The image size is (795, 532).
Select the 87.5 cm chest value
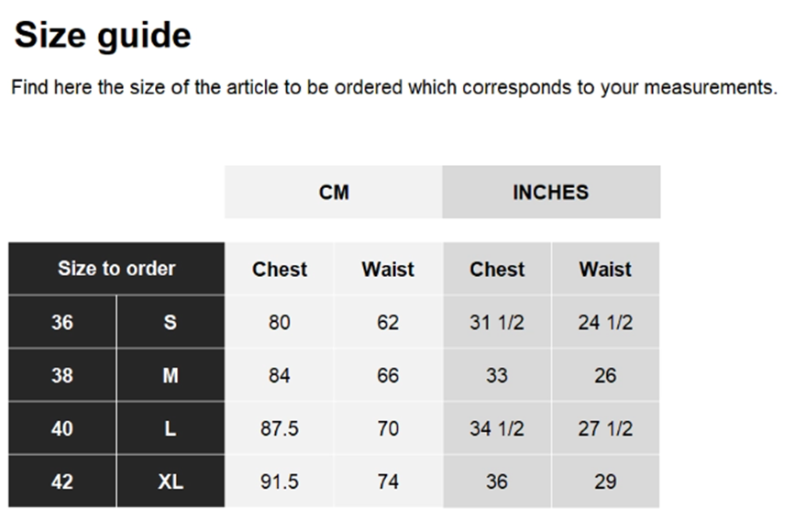point(280,428)
